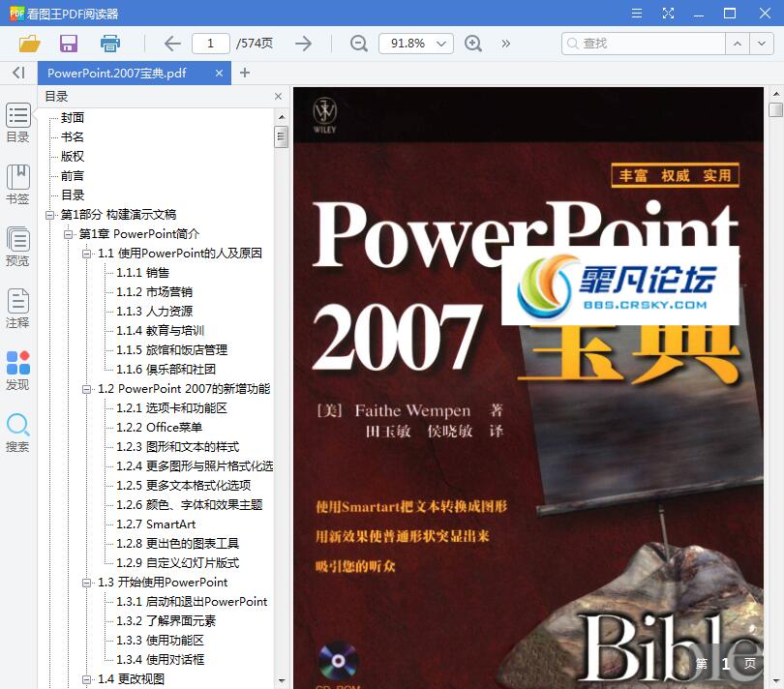This screenshot has width=784, height=689.
Task: Open the 预览 thumbnails panel
Action: 18,247
